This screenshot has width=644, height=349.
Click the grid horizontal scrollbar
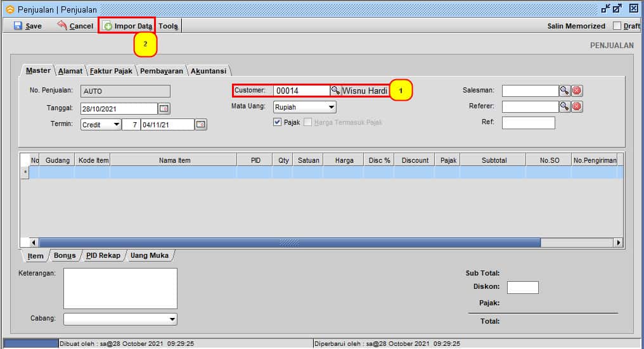click(x=289, y=243)
